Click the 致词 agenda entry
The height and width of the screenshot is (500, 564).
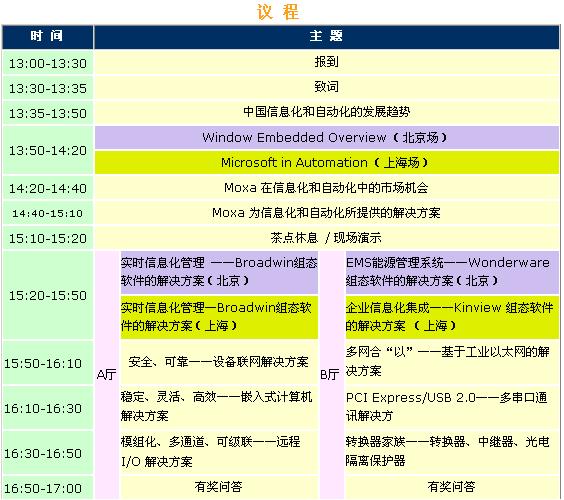pyautogui.click(x=326, y=87)
